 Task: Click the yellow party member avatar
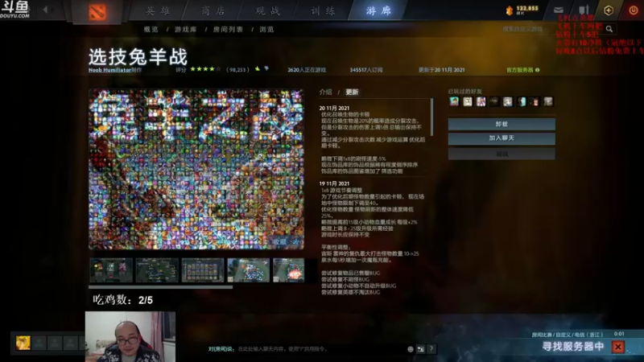click(x=23, y=343)
